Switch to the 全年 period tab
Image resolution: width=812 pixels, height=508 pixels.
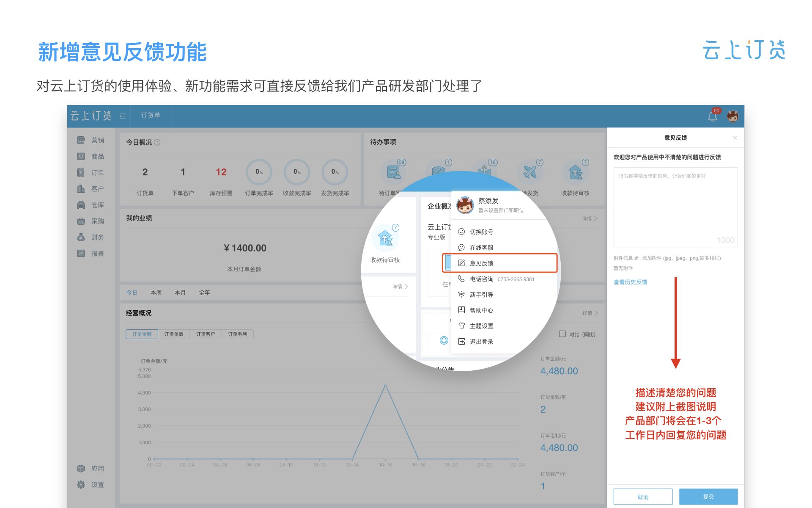click(x=204, y=293)
